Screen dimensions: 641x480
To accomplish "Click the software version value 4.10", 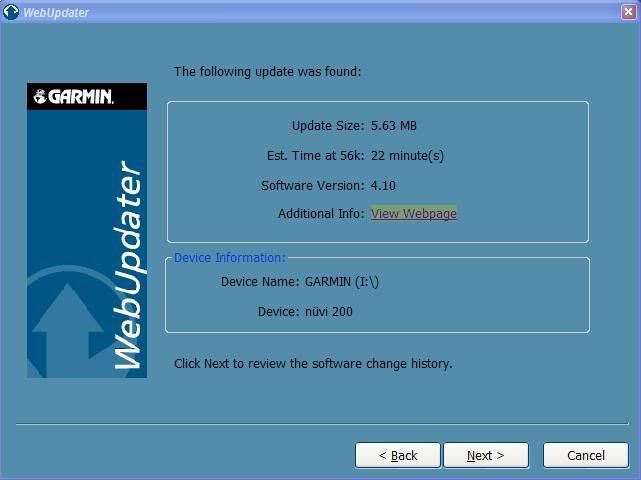I will [x=383, y=186].
